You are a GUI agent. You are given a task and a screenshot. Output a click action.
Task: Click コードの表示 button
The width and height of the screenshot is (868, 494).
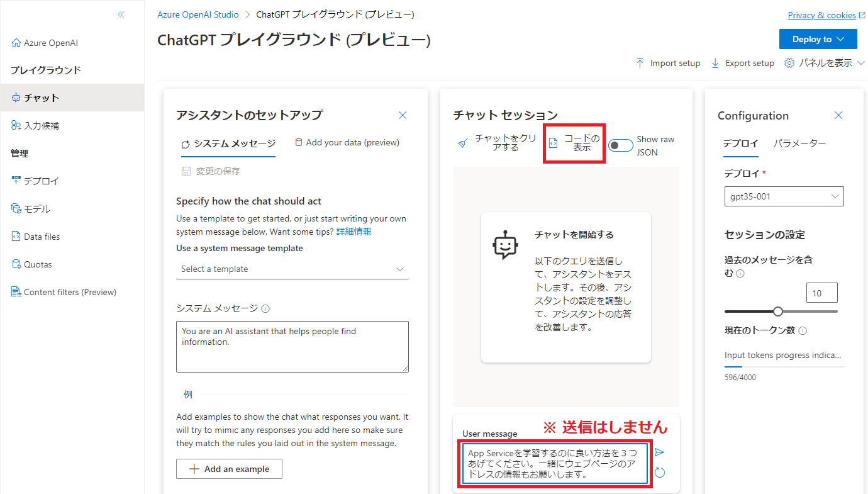(574, 143)
